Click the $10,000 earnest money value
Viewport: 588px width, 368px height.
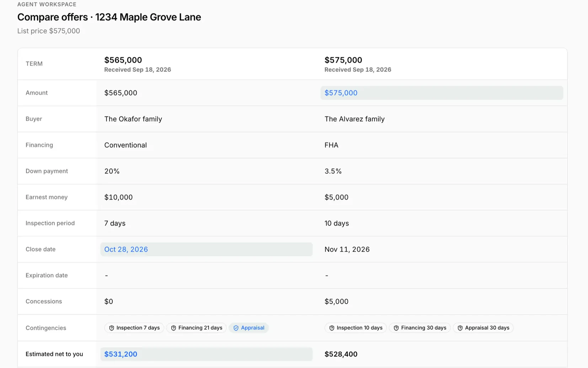tap(118, 197)
